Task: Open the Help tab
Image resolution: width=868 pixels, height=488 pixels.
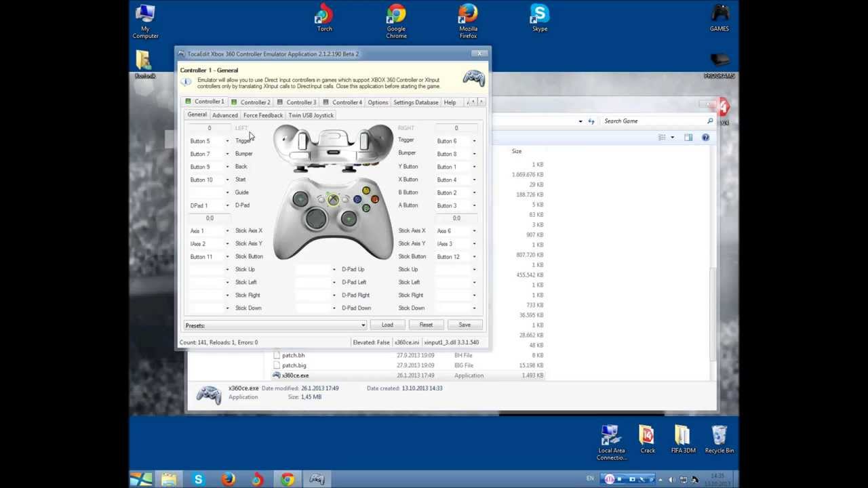Action: point(450,102)
